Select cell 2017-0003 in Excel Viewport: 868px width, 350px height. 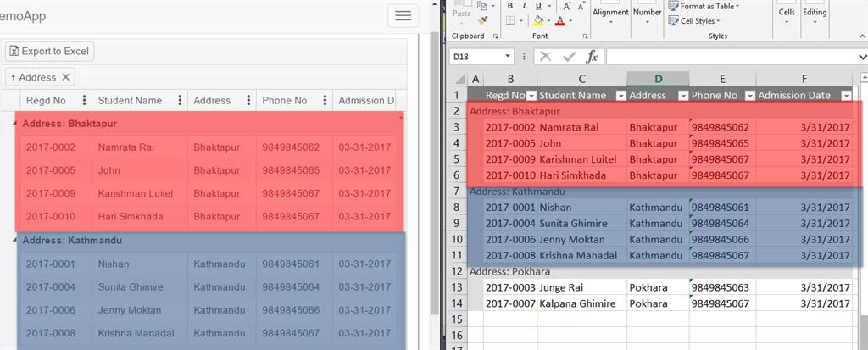pos(510,287)
